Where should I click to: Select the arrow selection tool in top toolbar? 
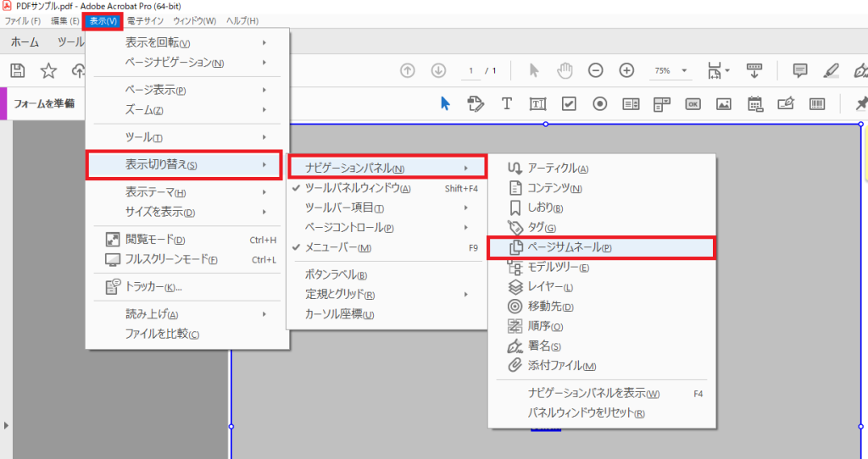[x=534, y=71]
